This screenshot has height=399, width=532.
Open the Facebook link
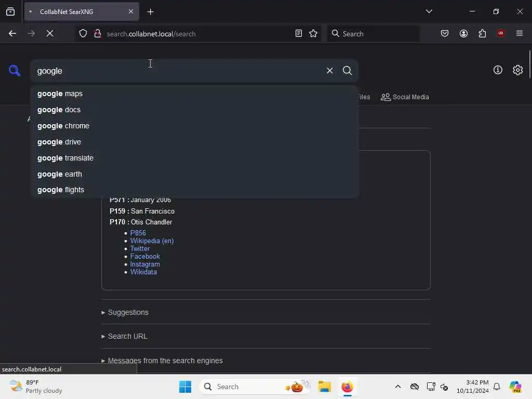tap(145, 257)
